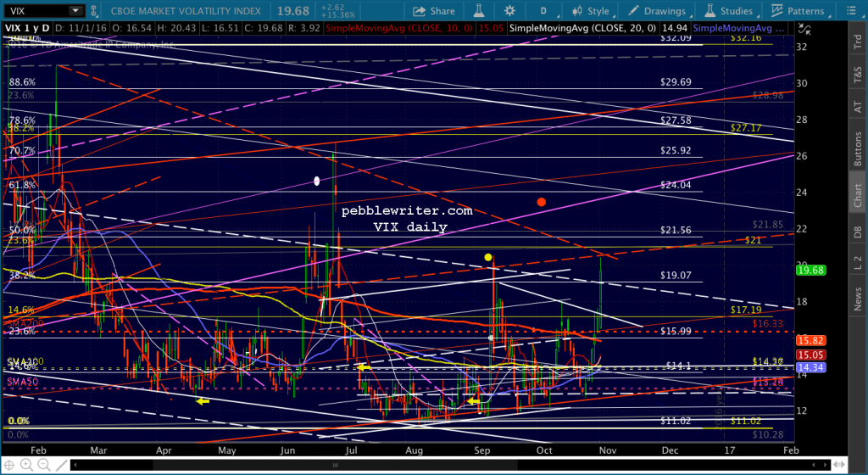Click the red 15.05 price bubble
868x475 pixels.
point(811,355)
